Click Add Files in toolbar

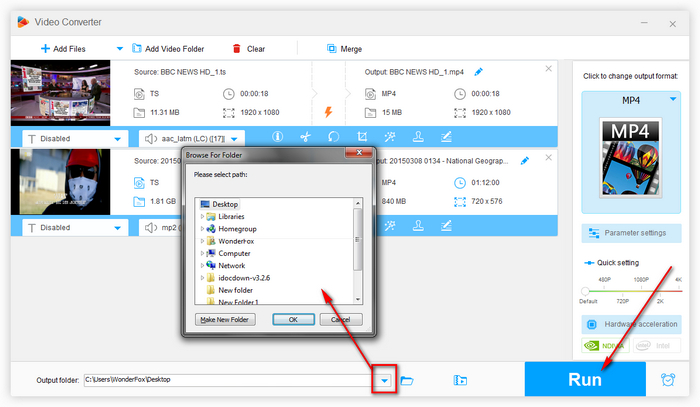pyautogui.click(x=63, y=49)
